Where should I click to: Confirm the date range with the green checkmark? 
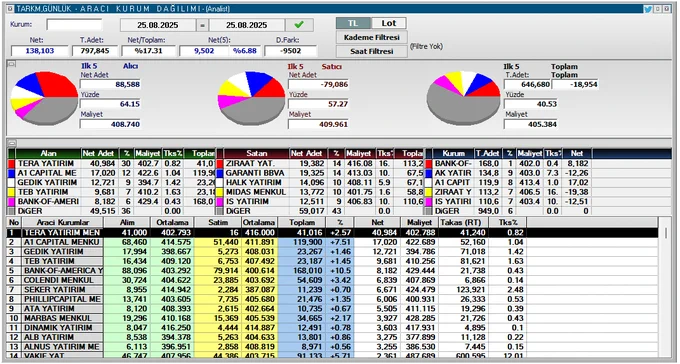point(300,25)
